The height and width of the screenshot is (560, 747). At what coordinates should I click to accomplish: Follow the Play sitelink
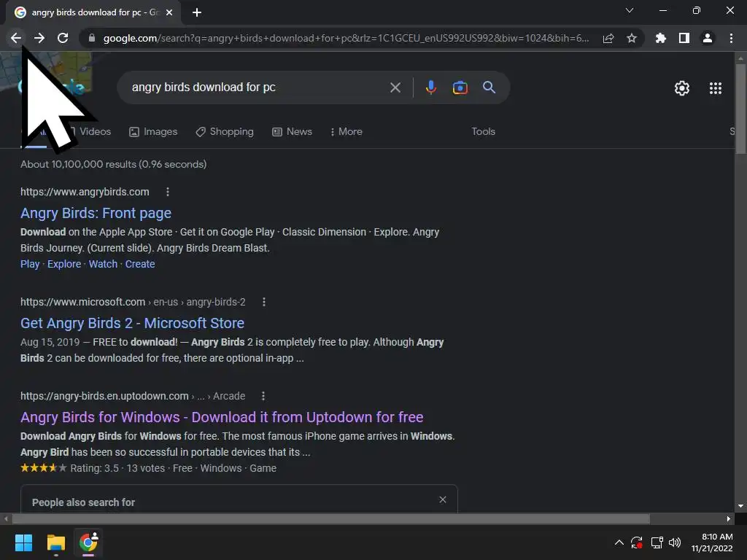[30, 264]
